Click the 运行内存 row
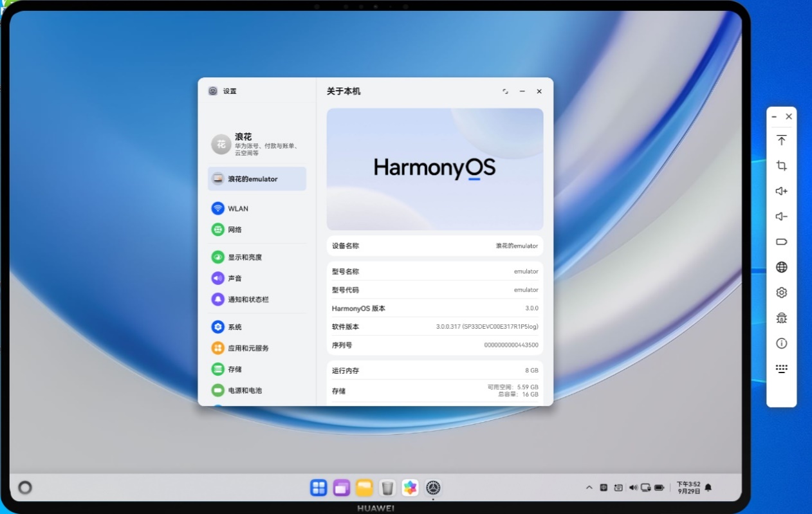 pyautogui.click(x=435, y=371)
